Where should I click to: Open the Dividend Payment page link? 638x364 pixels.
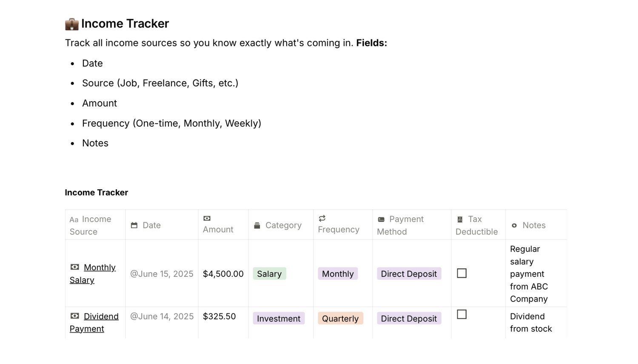pyautogui.click(x=101, y=316)
